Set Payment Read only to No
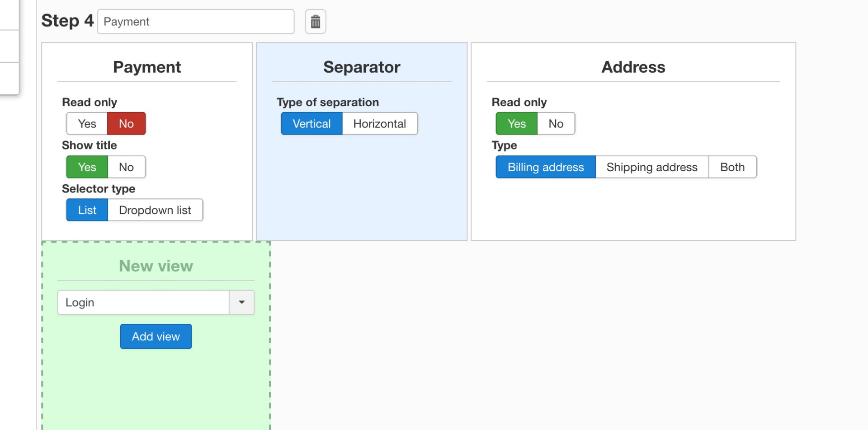868x430 pixels. click(126, 124)
